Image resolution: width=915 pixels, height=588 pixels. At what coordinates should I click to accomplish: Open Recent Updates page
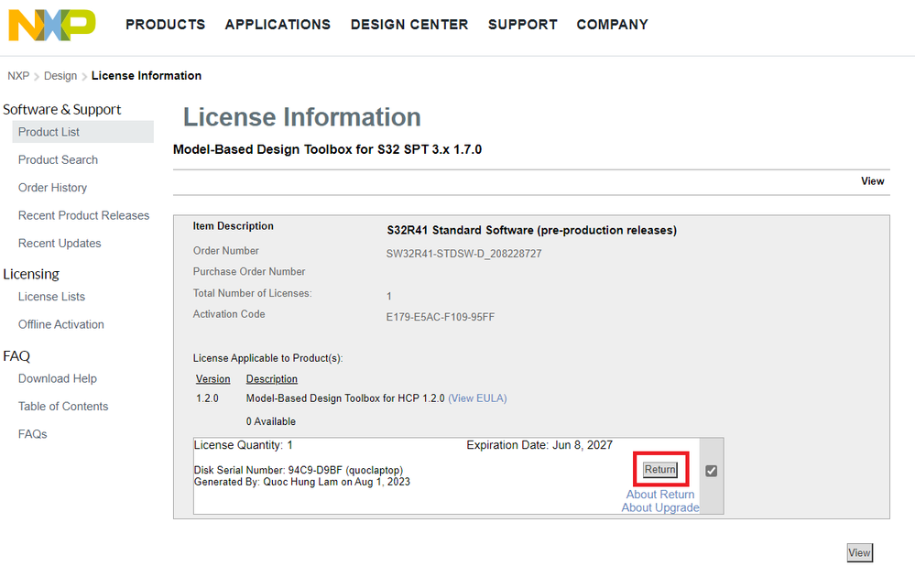(x=60, y=244)
